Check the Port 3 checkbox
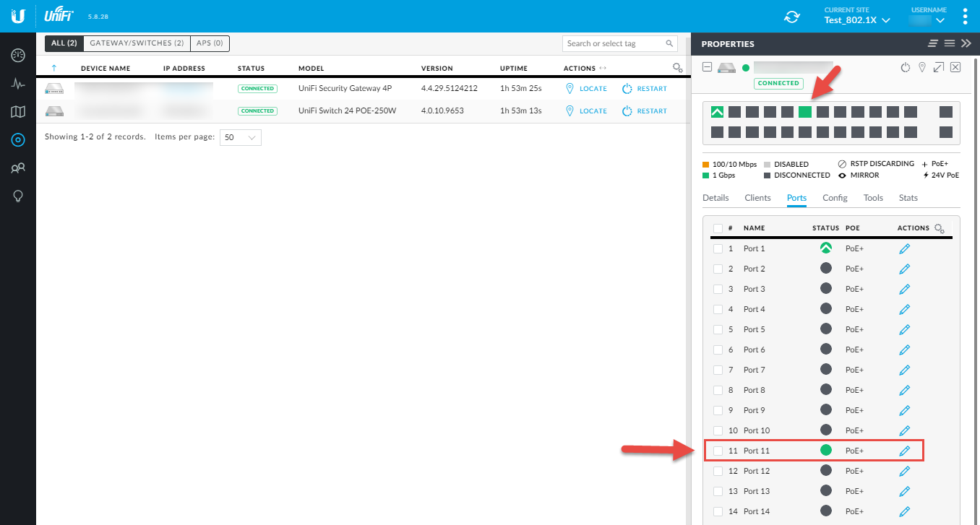Screen dimensions: 980x525 [718, 289]
